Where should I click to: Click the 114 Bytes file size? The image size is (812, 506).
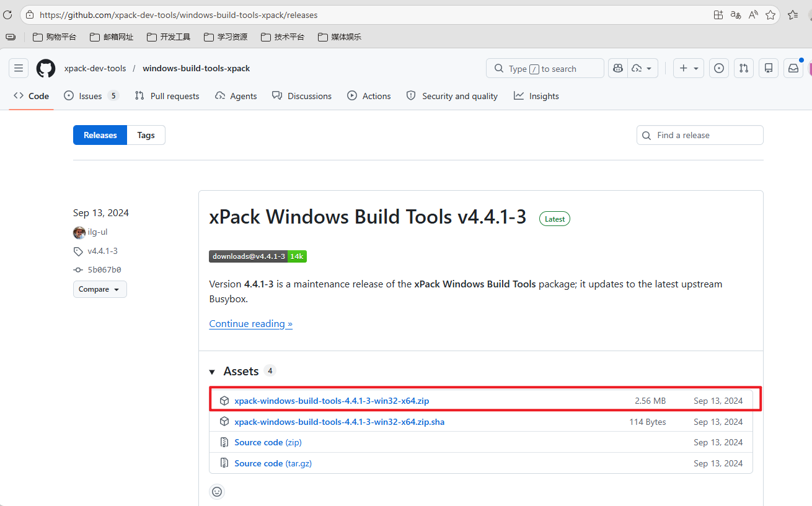pos(648,422)
